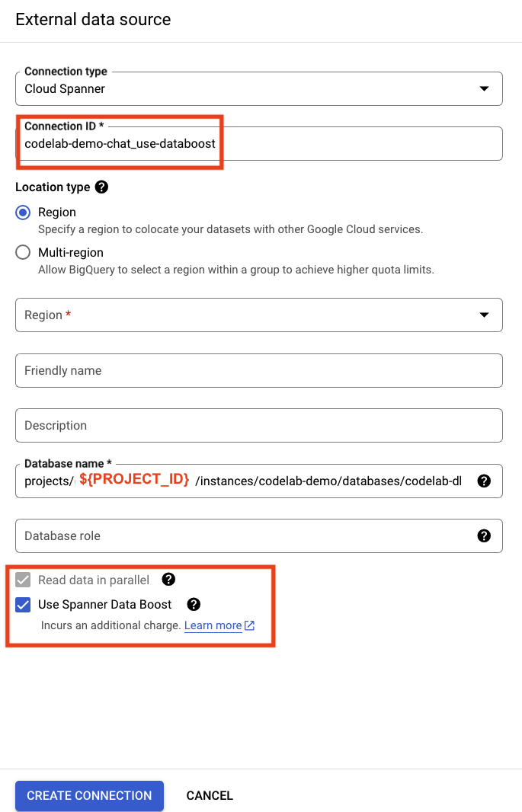The image size is (522, 812).
Task: Click the CREATE CONNECTION button
Action: (x=89, y=795)
